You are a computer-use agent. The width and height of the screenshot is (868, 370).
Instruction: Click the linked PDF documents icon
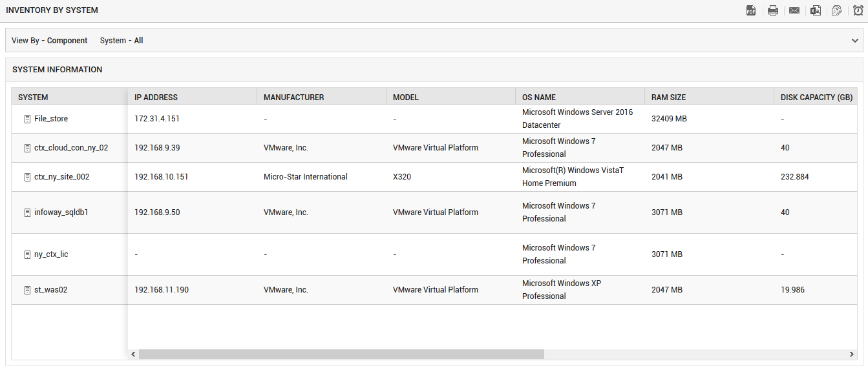tap(837, 10)
